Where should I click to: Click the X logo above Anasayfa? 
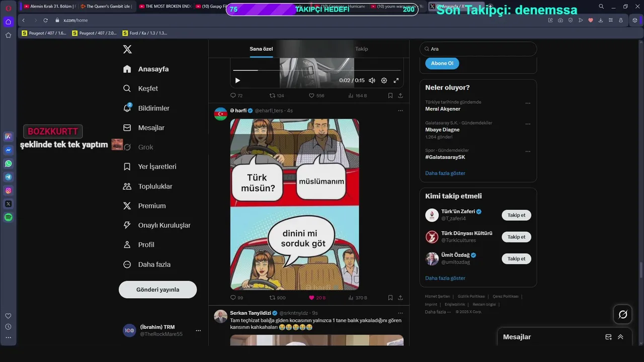[127, 49]
